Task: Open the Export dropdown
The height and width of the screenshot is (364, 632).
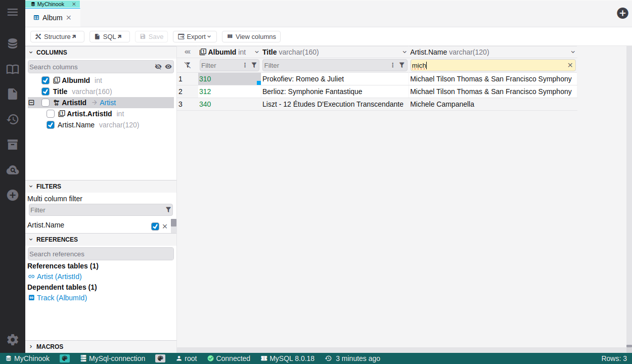Action: (x=195, y=36)
